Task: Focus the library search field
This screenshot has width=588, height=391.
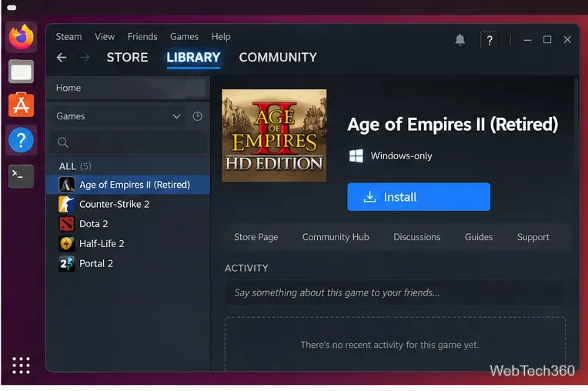Action: [x=129, y=142]
